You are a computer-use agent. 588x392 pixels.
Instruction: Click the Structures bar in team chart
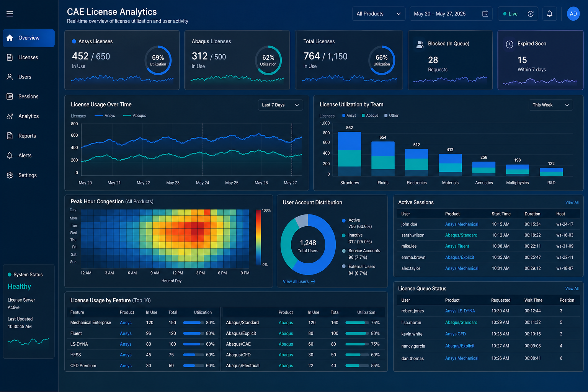(350, 154)
